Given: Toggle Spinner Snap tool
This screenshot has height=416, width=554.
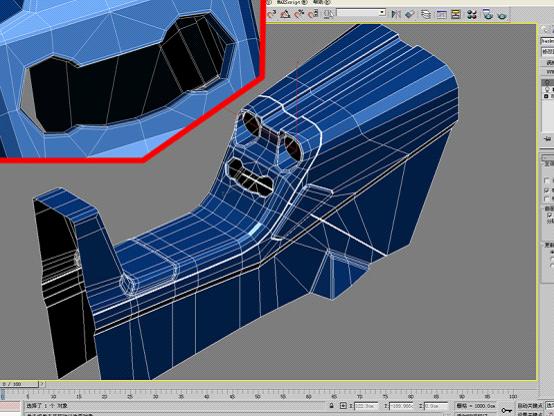Looking at the screenshot, I should coord(313,14).
